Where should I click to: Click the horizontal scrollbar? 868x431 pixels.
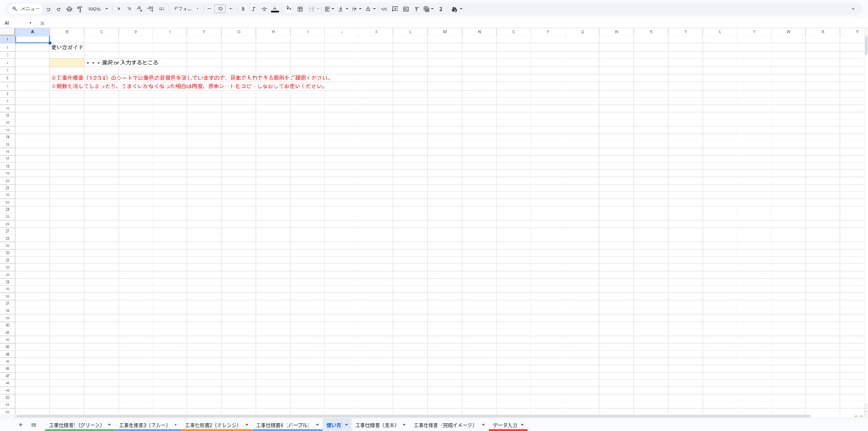[413, 416]
